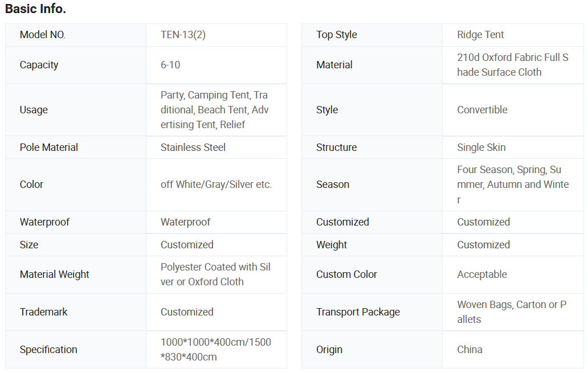Click the Acceptable custom color value

481,274
